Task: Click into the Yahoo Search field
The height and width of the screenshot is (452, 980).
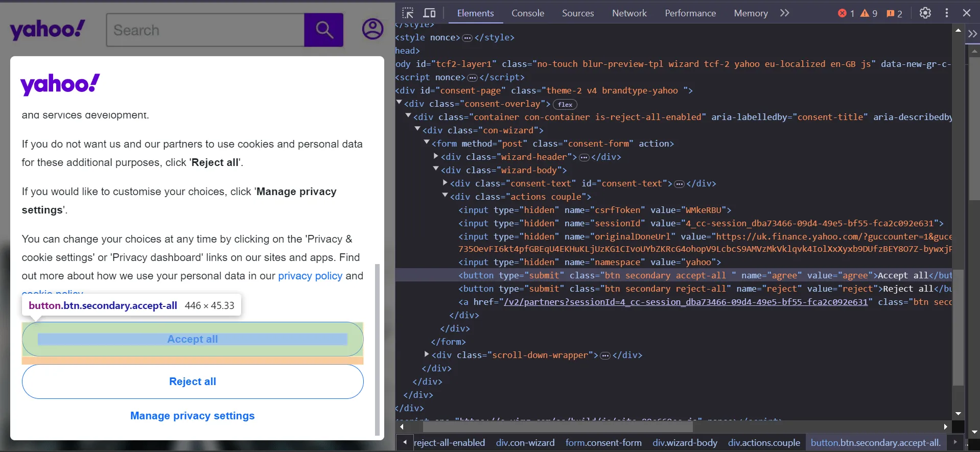Action: click(205, 30)
